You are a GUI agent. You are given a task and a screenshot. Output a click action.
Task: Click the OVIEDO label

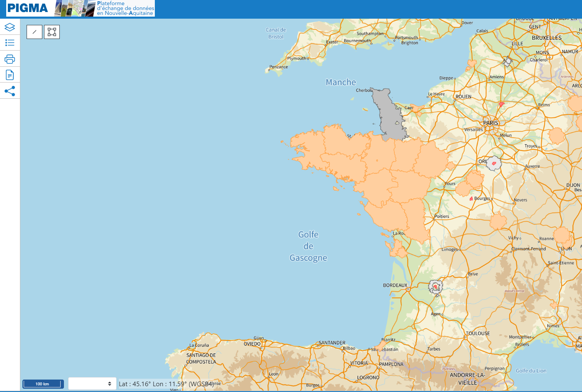click(252, 344)
